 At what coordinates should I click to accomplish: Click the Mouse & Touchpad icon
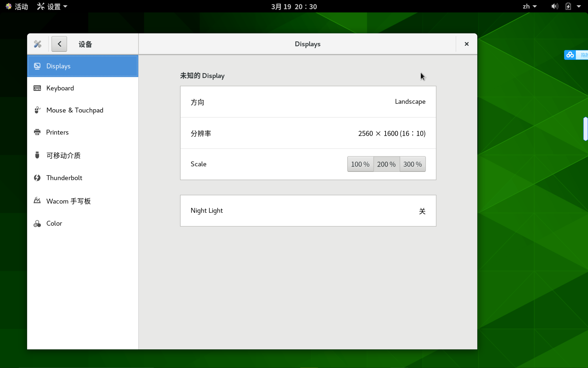37,110
